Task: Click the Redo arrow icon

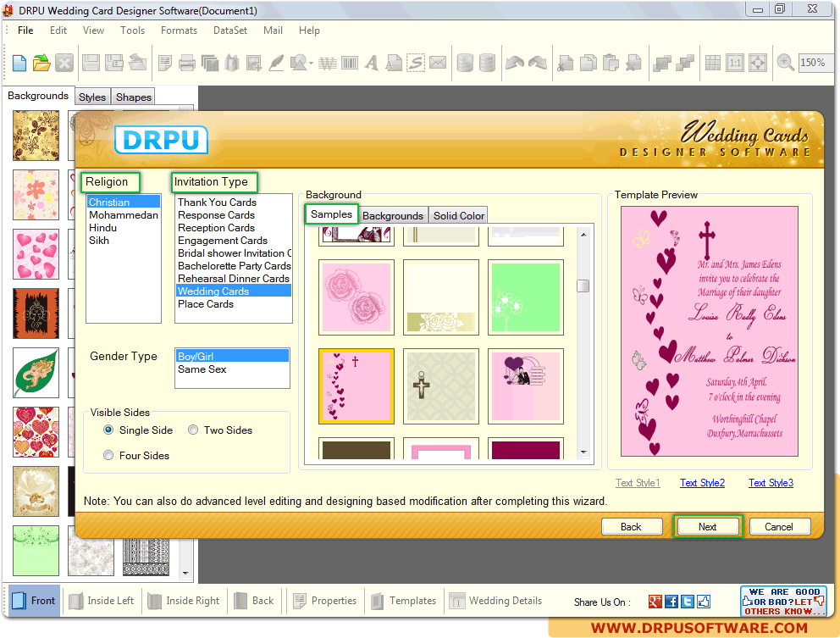Action: tap(538, 64)
